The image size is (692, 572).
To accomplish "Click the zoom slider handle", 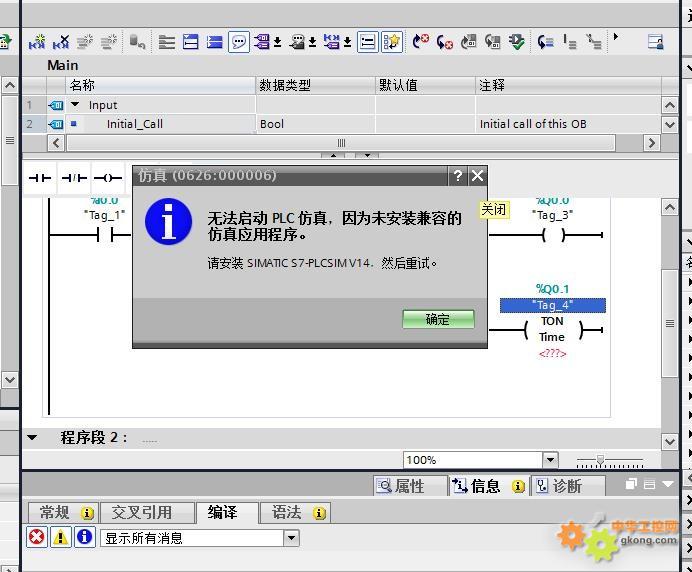I will 600,460.
